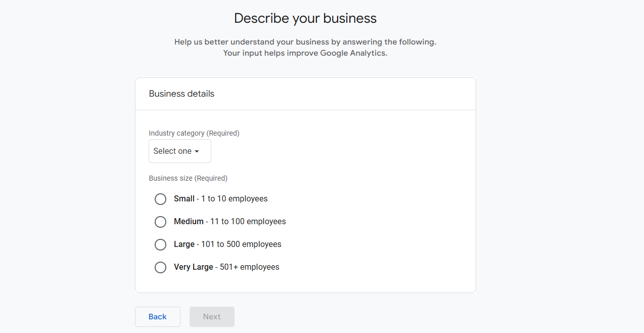Pick the Large business size radio circle

click(160, 244)
